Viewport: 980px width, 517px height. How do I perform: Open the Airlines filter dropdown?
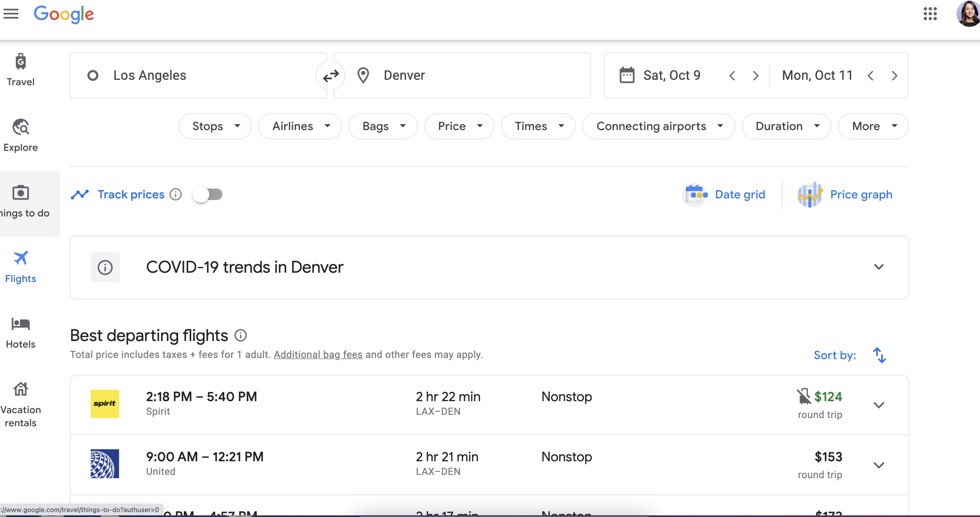click(x=300, y=126)
